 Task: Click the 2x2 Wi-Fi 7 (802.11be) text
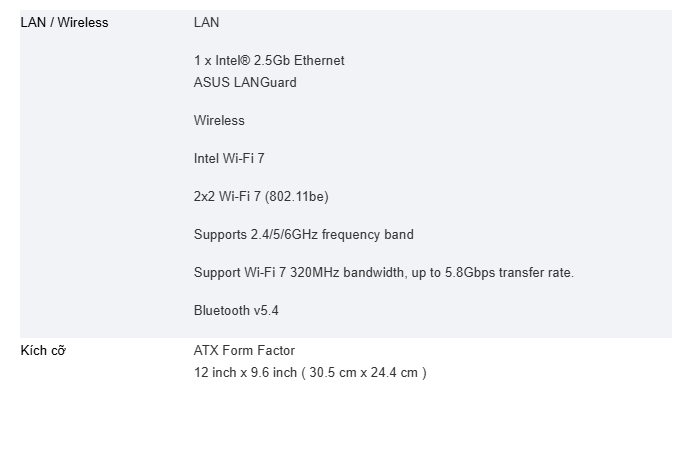(261, 197)
